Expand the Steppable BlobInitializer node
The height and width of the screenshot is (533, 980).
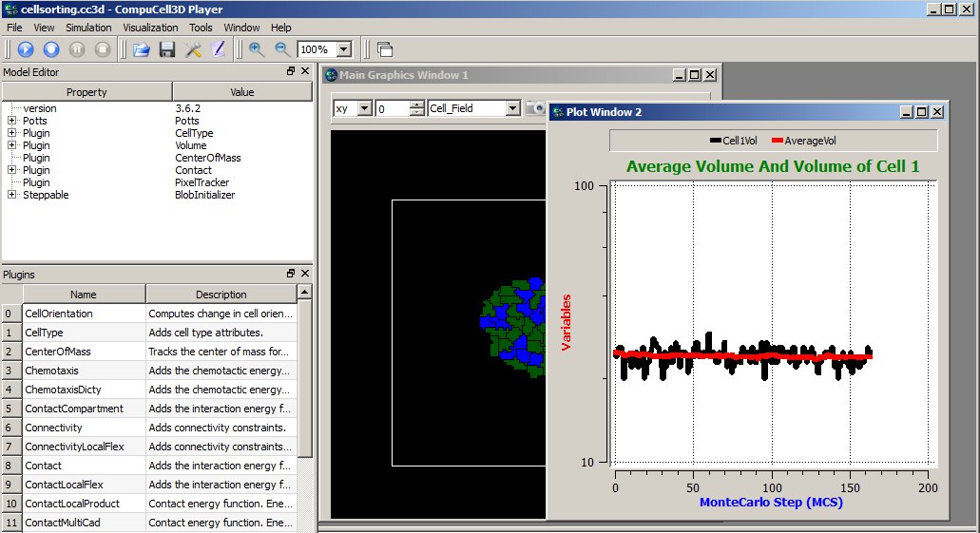click(x=11, y=195)
